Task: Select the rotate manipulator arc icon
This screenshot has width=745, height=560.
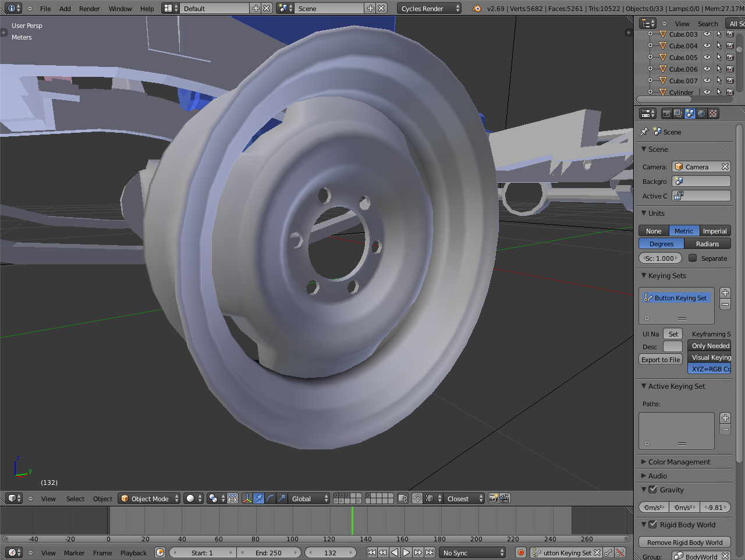Action: coord(270,498)
